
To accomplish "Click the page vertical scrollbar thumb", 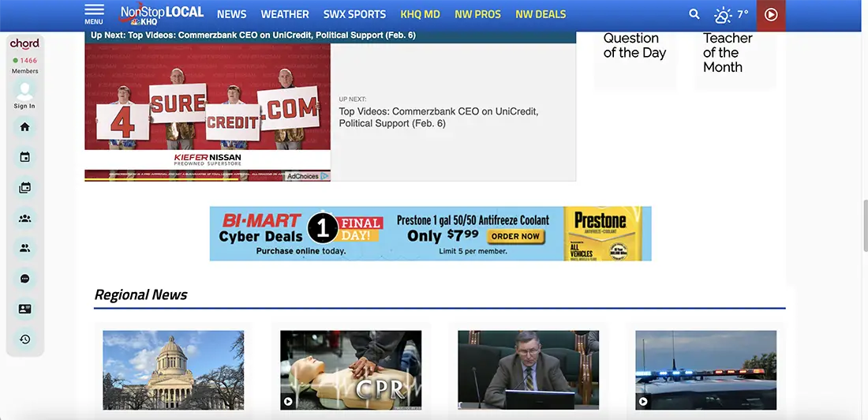I will pos(865,226).
